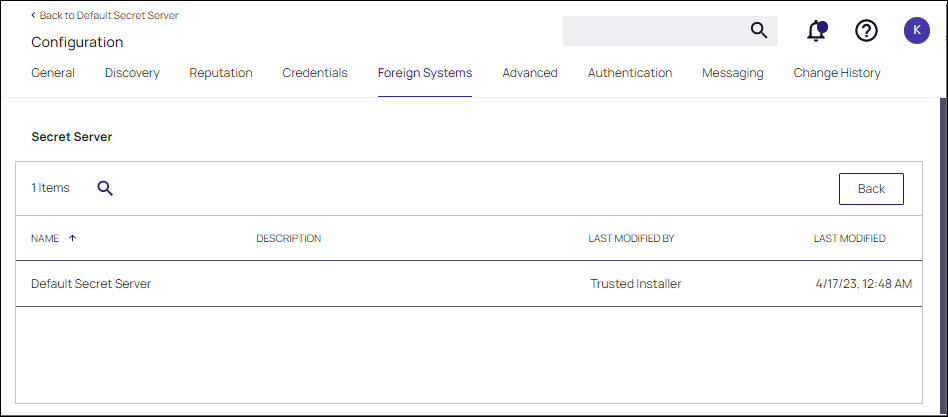Switch to the General tab

tap(53, 73)
